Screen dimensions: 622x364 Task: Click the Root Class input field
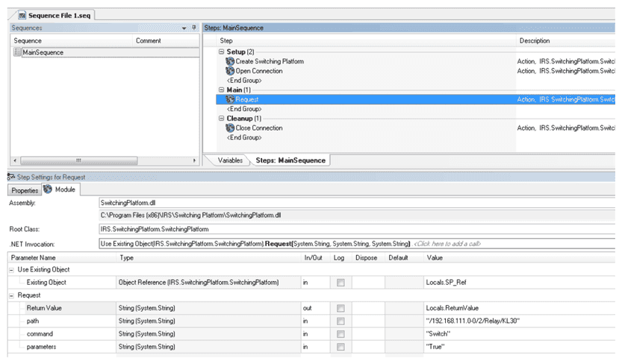[x=357, y=229]
